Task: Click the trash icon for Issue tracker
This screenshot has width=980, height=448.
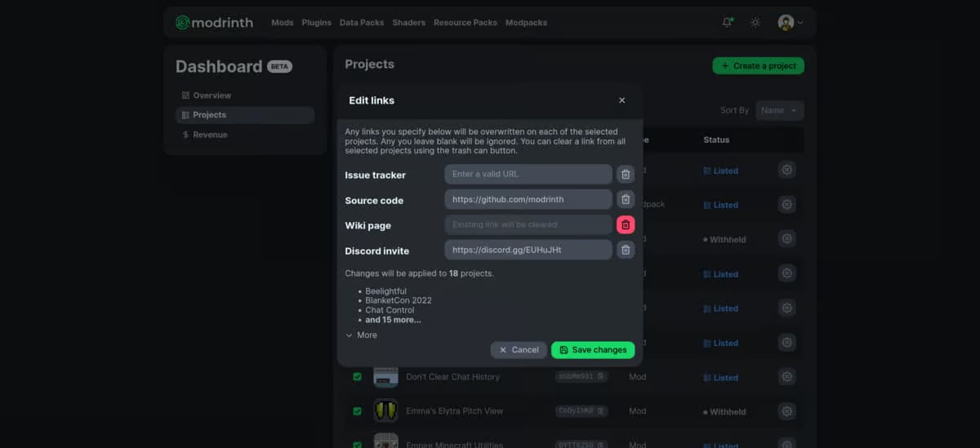Action: pyautogui.click(x=625, y=174)
